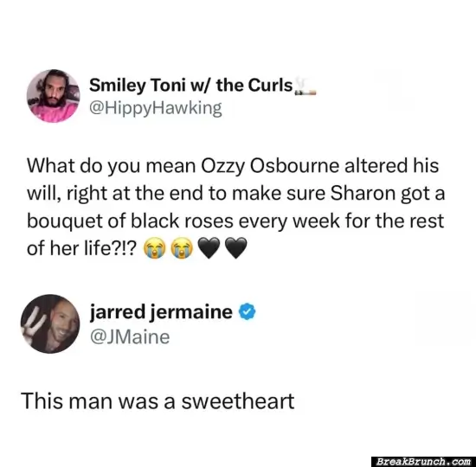
Task: Click the reply text This man was a sweetheart
Action: [x=158, y=401]
